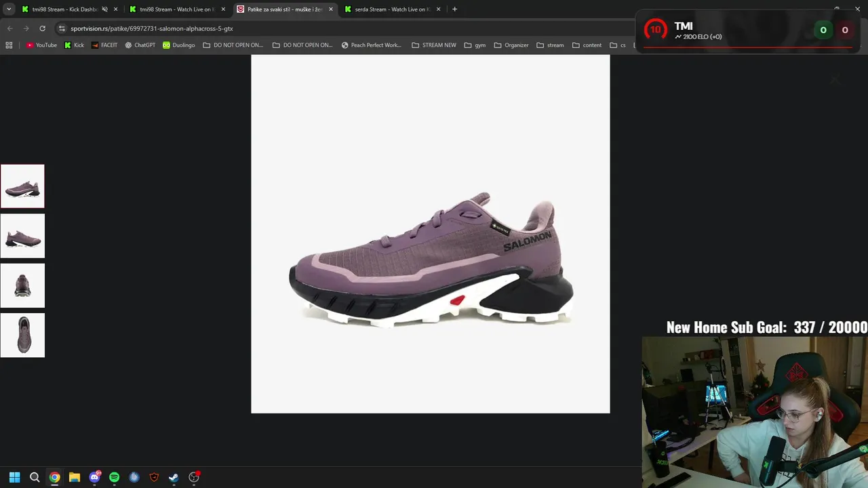
Task: View site information icon in address bar
Action: click(x=62, y=28)
